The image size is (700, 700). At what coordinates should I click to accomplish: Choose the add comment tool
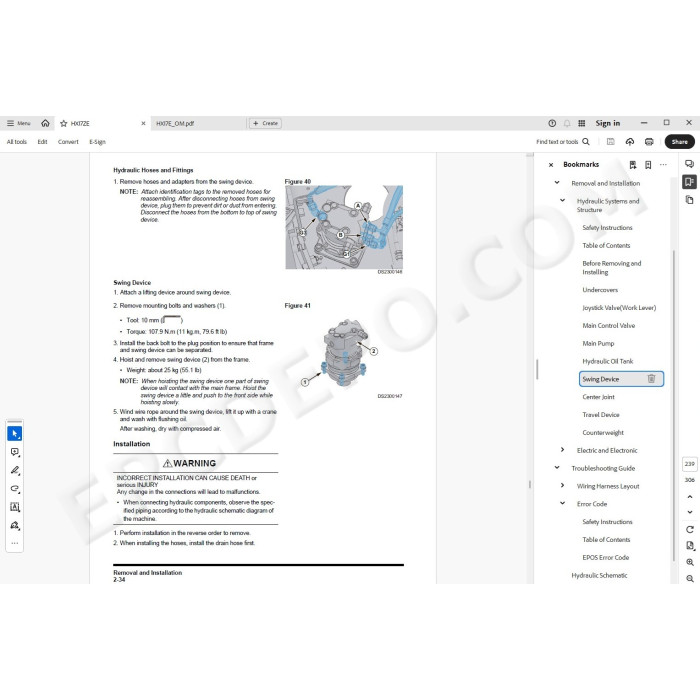click(x=15, y=452)
